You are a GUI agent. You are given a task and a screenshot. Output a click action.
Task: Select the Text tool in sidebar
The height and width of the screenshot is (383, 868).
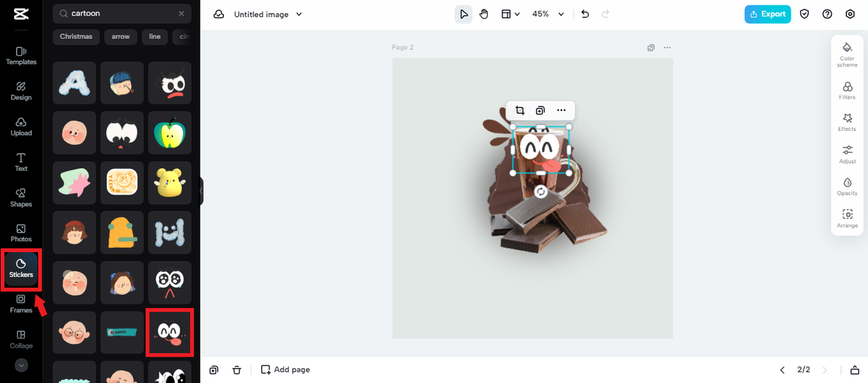[x=21, y=162]
